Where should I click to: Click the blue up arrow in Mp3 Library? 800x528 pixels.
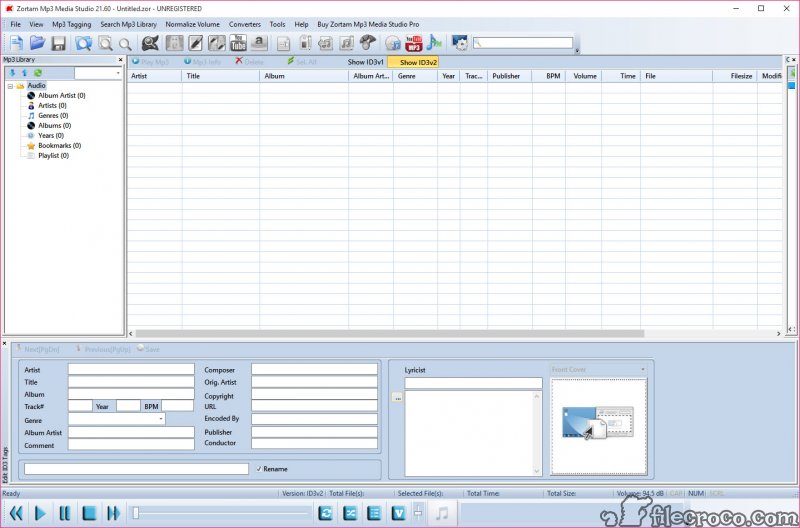pos(24,73)
